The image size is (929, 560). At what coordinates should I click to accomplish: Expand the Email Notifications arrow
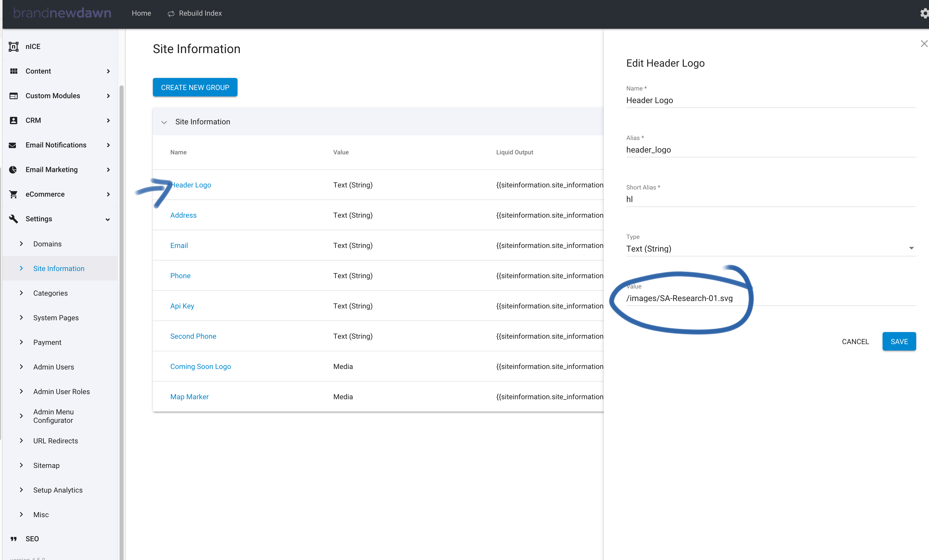pos(108,145)
